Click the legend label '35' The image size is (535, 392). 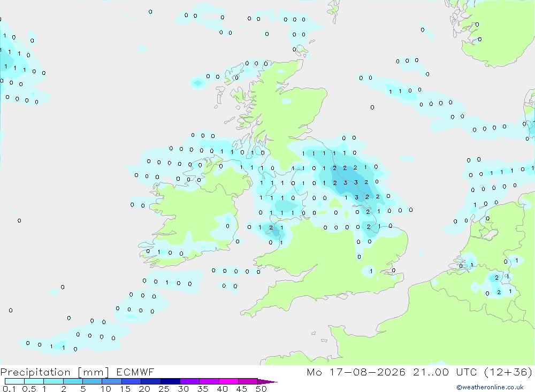pyautogui.click(x=203, y=389)
